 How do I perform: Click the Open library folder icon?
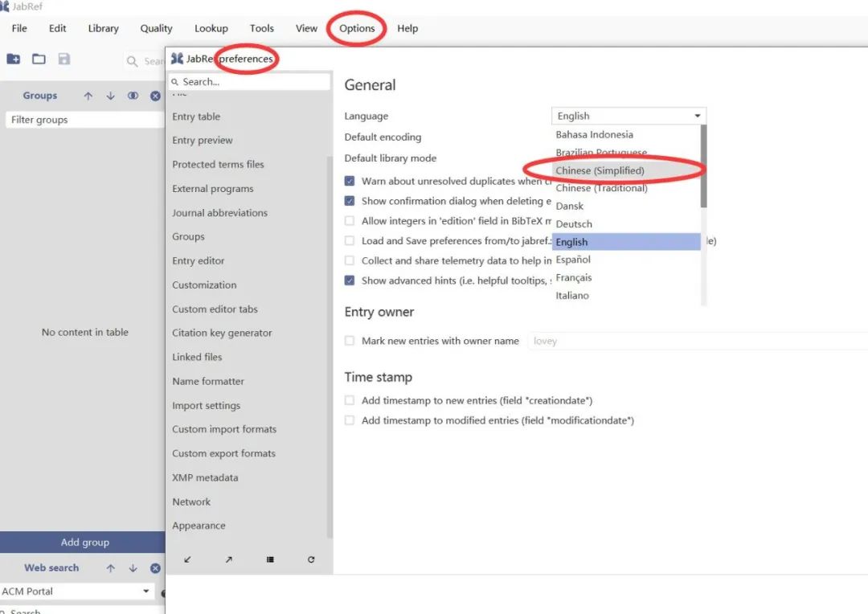click(39, 59)
